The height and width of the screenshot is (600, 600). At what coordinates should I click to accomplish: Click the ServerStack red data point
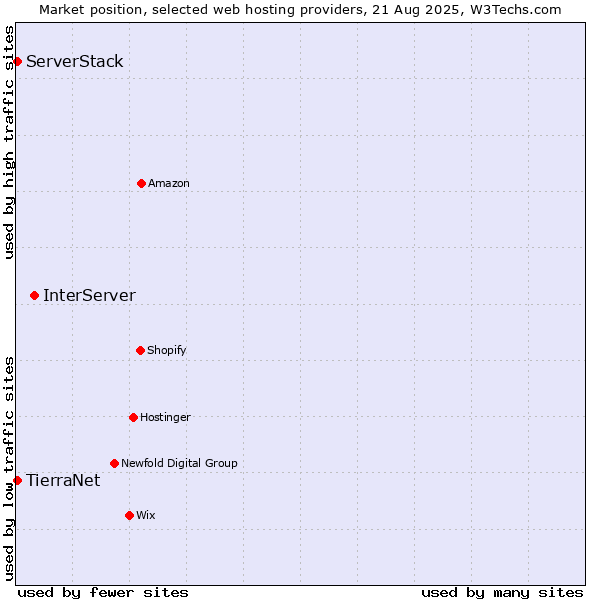[17, 61]
